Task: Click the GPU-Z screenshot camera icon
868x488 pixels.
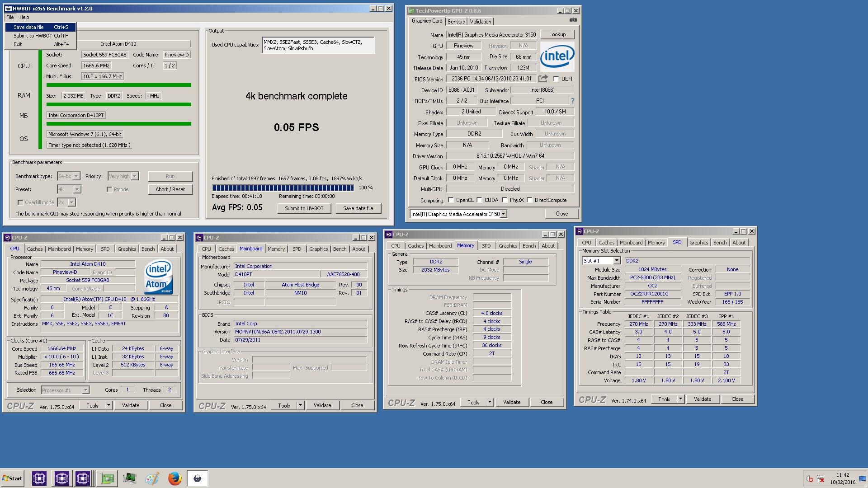Action: pyautogui.click(x=573, y=20)
